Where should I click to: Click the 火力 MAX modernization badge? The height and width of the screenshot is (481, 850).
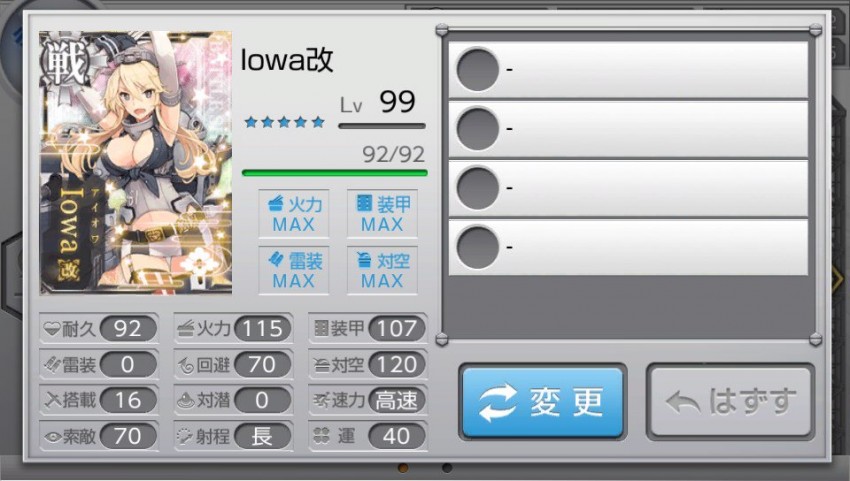tap(294, 214)
